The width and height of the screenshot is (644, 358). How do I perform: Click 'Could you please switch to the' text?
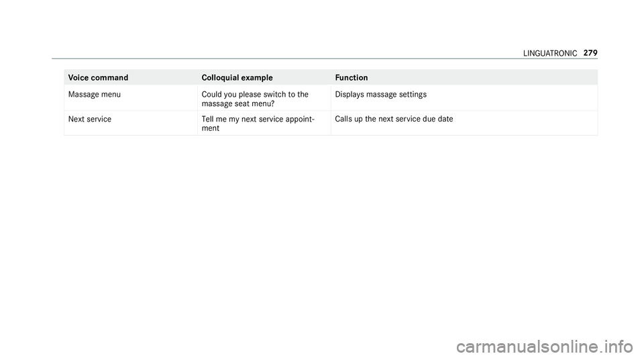click(x=255, y=95)
